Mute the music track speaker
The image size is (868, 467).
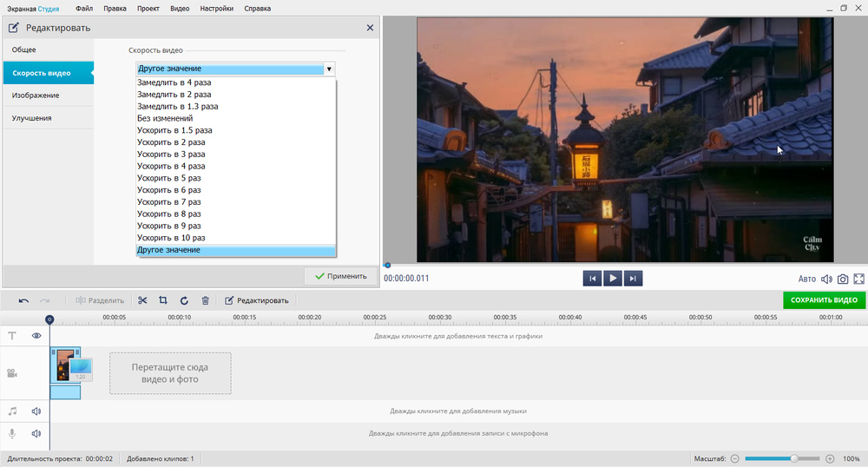coord(36,411)
